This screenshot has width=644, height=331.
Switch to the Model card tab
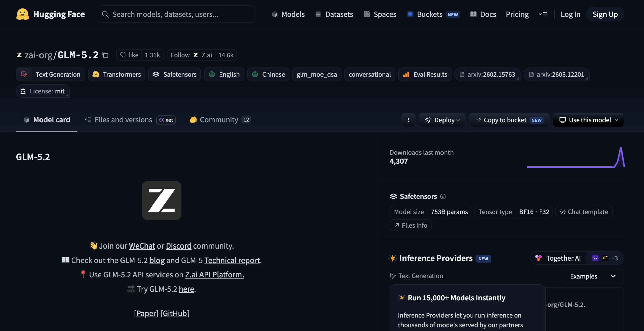(47, 120)
